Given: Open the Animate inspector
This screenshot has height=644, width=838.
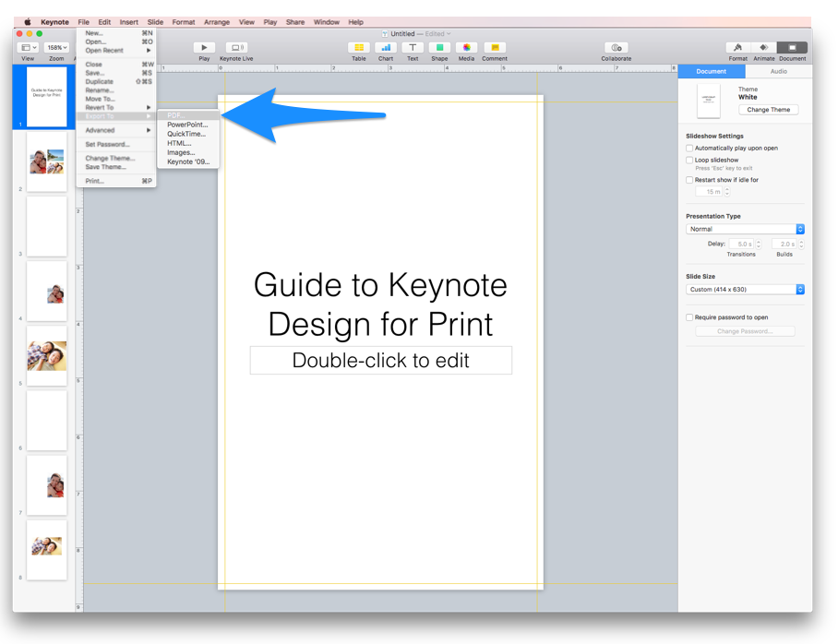Looking at the screenshot, I should [764, 48].
